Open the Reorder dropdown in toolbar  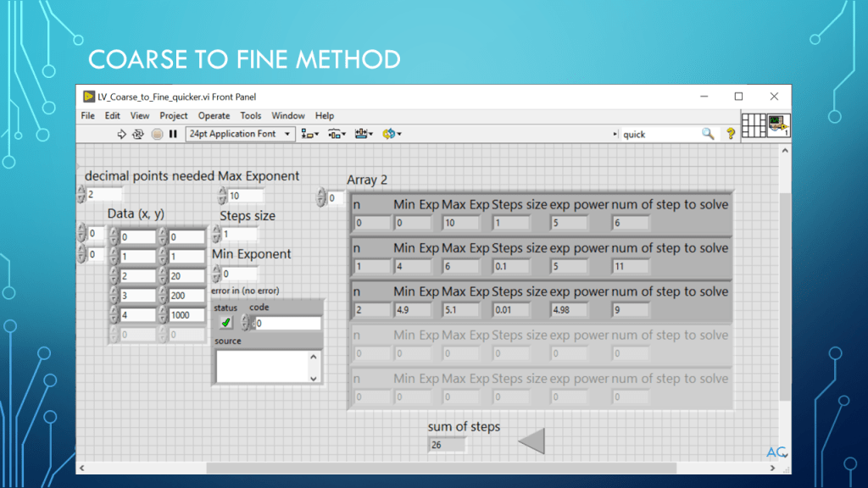click(x=392, y=134)
